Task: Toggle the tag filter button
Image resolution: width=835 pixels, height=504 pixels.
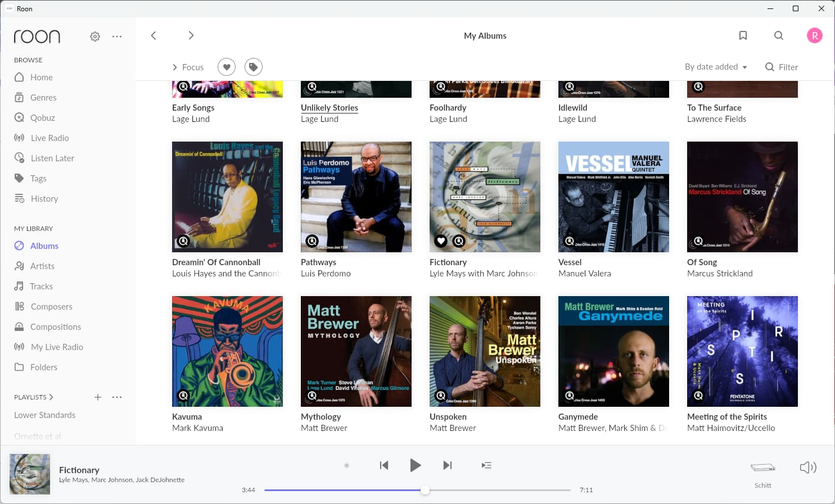Action: [x=254, y=67]
